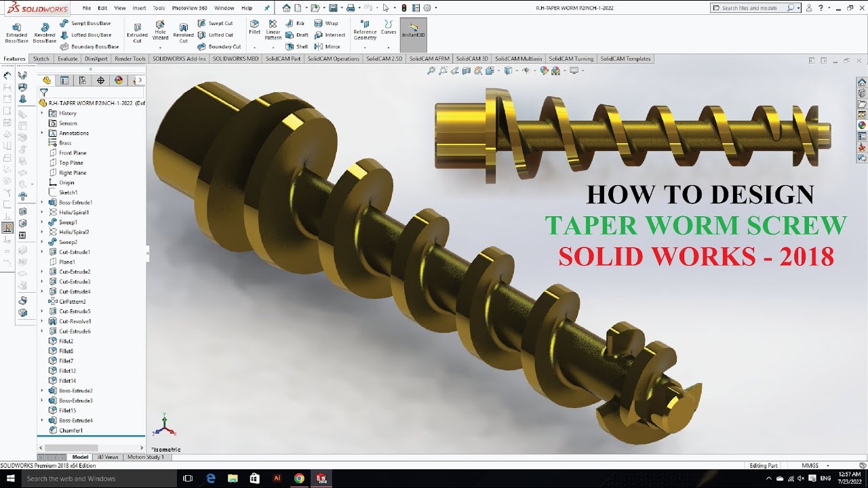
Task: Click the Zoom to Area icon
Action: pos(443,70)
